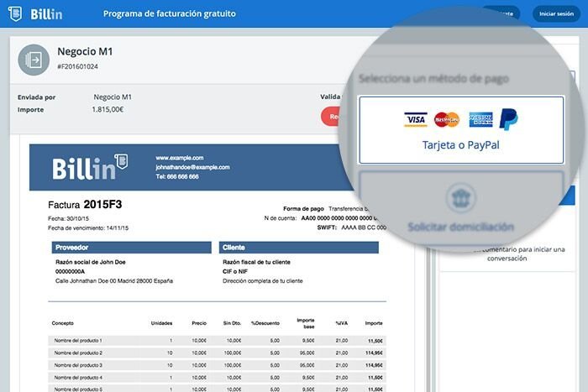Screen dimensions: 588x392
Task: Click the Visa card logo
Action: coord(416,119)
